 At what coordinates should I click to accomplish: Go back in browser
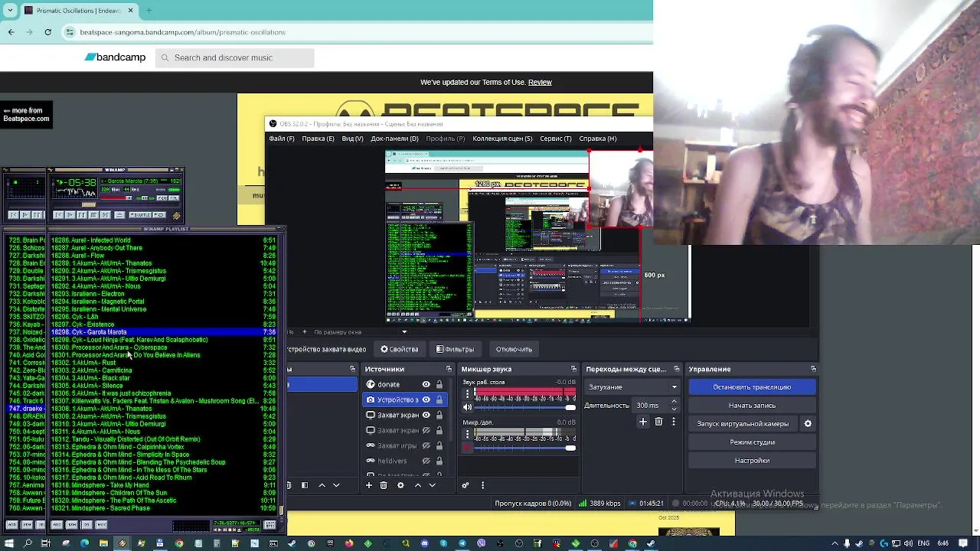(x=11, y=32)
